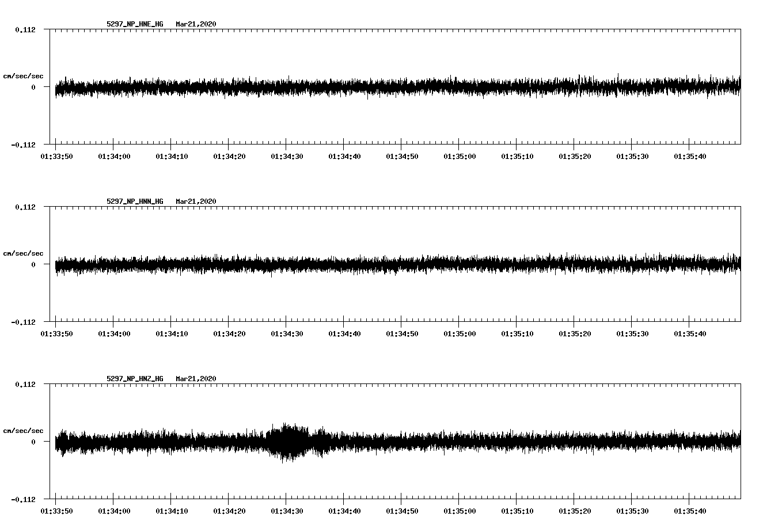Click 01:35:40 time label on HNE axis
The height and width of the screenshot is (532, 782).
click(690, 157)
